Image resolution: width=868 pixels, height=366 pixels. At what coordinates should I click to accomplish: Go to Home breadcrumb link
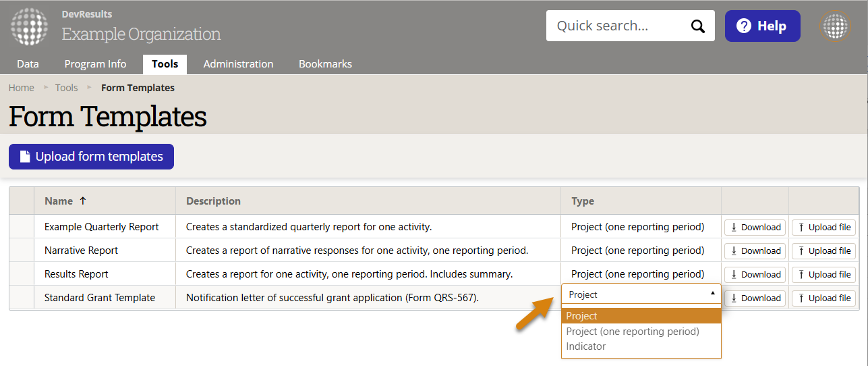click(x=22, y=88)
